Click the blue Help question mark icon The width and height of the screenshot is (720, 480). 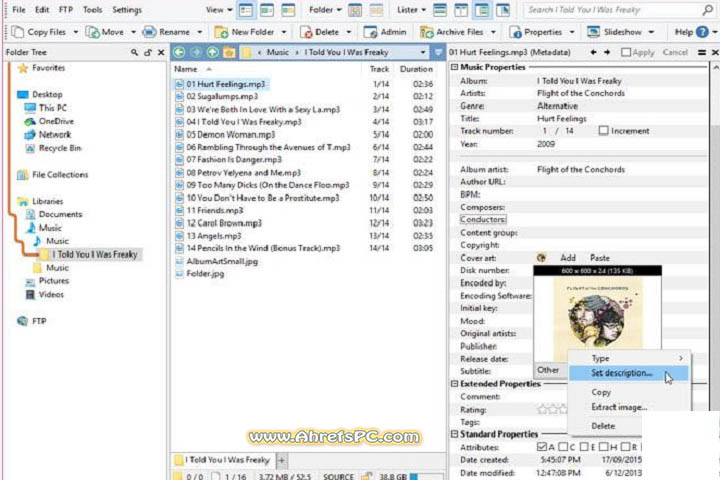pyautogui.click(x=702, y=32)
